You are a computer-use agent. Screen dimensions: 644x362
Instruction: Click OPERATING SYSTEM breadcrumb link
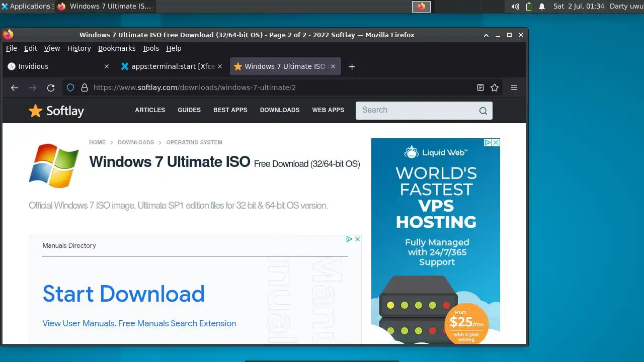coord(194,142)
